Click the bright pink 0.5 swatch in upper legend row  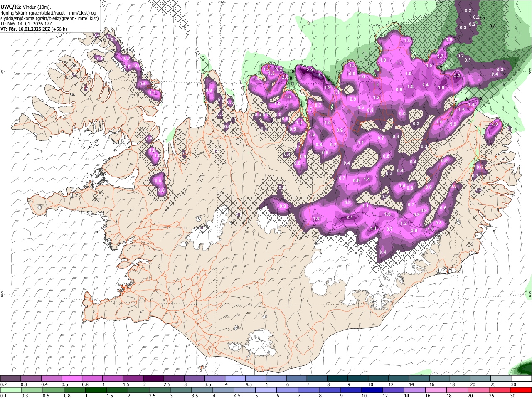coord(71,378)
